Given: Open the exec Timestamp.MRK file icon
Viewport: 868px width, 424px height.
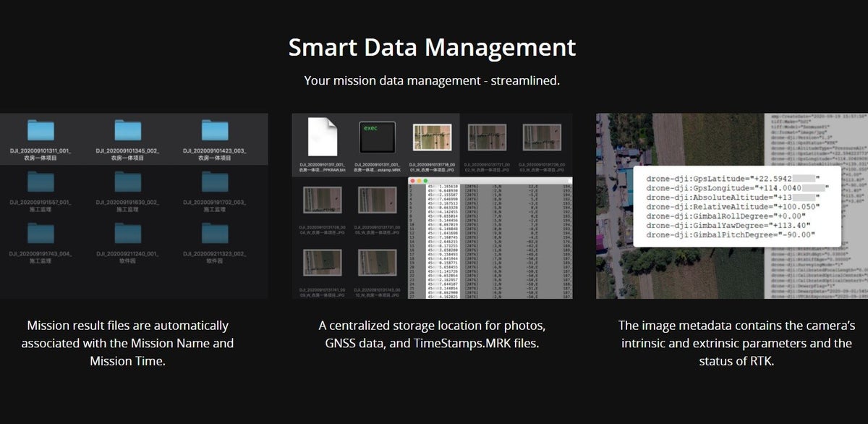Looking at the screenshot, I should 376,137.
